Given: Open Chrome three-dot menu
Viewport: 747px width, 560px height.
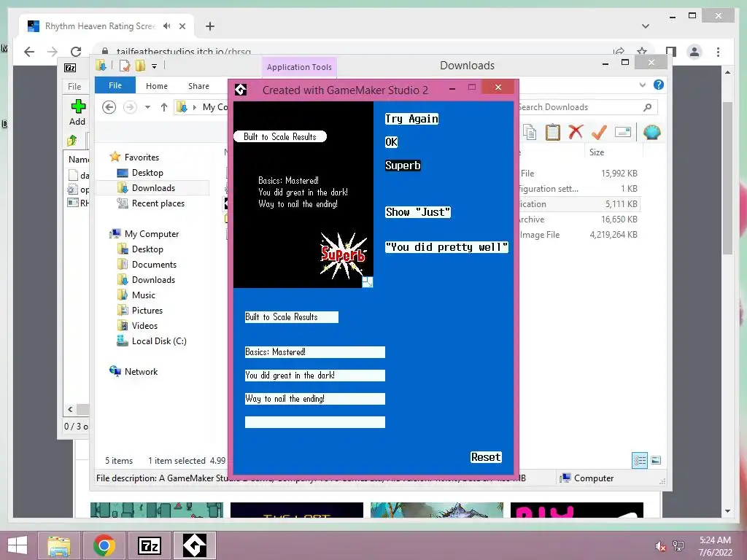Looking at the screenshot, I should tap(718, 52).
